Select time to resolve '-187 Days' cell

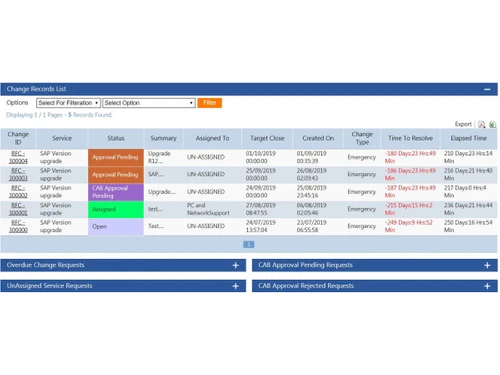point(410,192)
